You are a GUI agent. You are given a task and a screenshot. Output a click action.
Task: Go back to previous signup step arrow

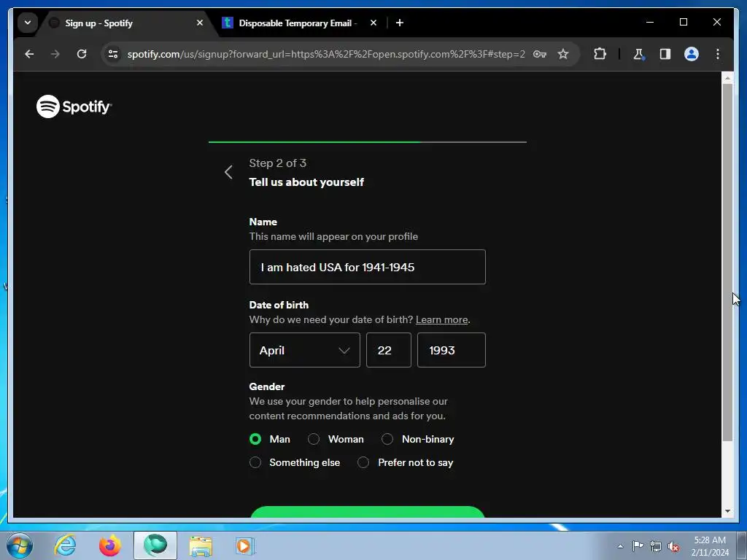pos(228,172)
